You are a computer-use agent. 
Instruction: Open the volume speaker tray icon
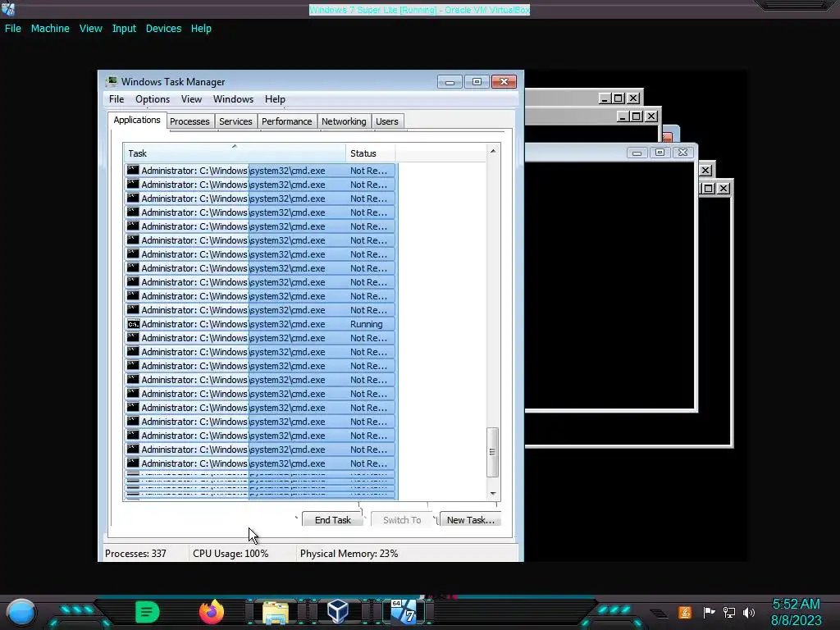[749, 612]
